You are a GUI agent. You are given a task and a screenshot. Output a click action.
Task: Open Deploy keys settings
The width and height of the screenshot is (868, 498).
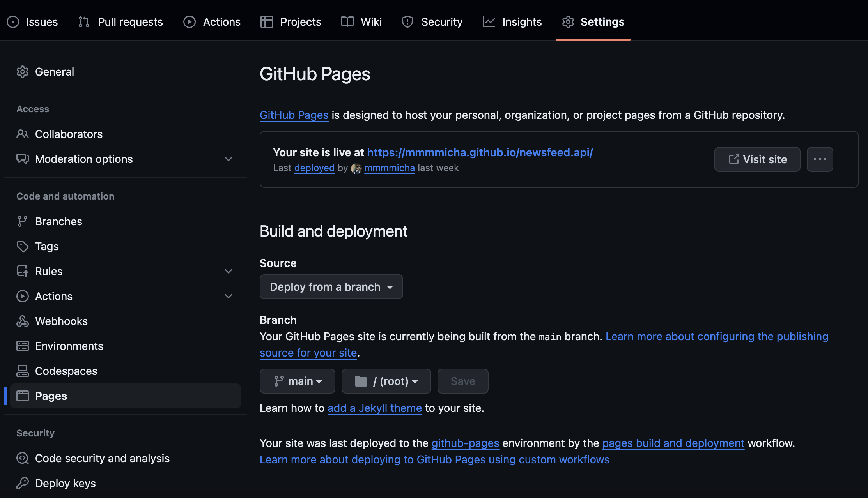(x=126, y=483)
